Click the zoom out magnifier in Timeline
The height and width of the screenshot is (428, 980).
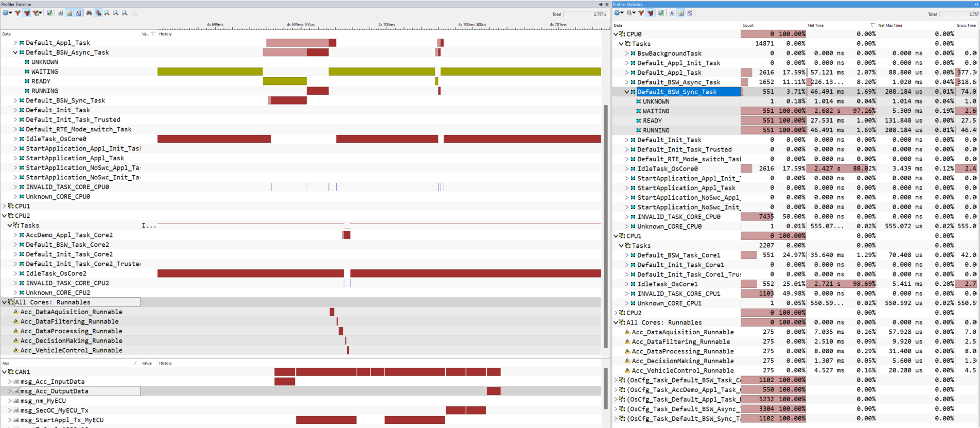coord(116,13)
